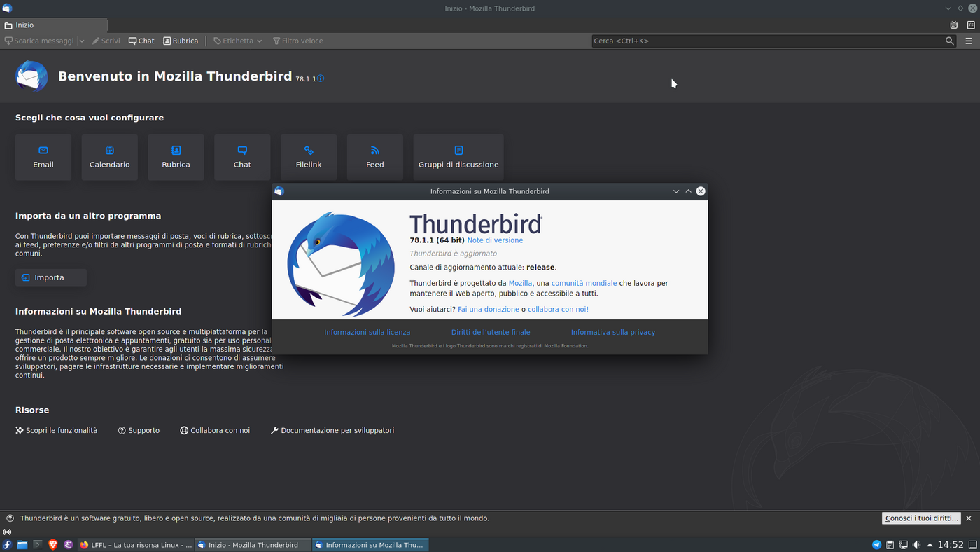Open the Chat panel from the toolbar
Screen dimensions: 980x552
point(141,41)
